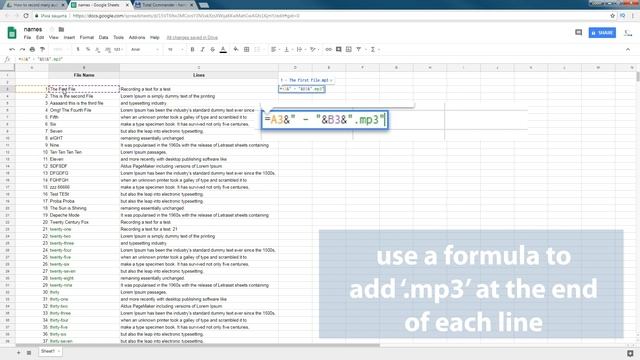
Task: Open the Tools menu
Action: coord(118,38)
